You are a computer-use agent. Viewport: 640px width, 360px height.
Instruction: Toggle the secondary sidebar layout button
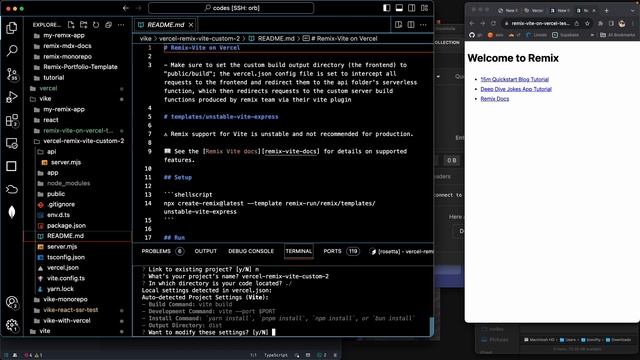[x=411, y=8]
